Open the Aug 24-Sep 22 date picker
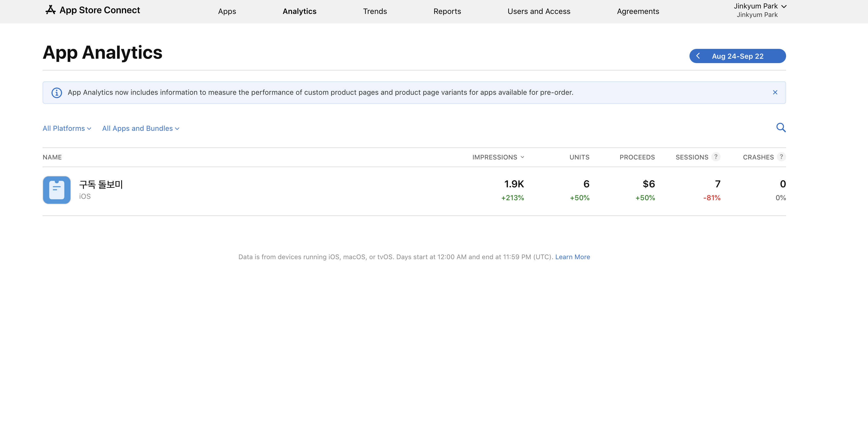This screenshot has height=426, width=868. pos(738,56)
